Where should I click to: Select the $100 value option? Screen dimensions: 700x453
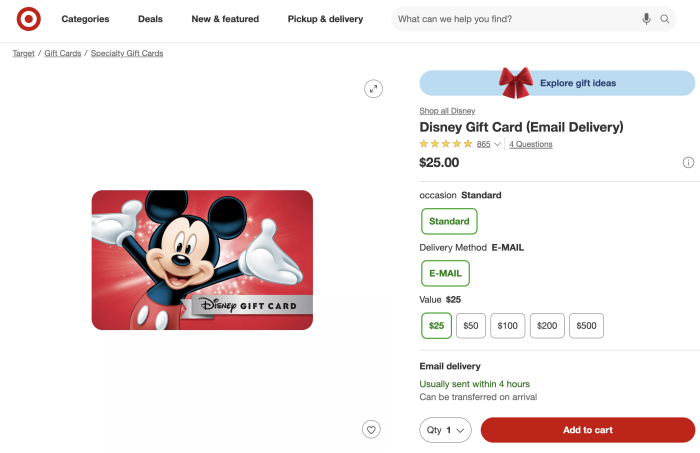508,325
